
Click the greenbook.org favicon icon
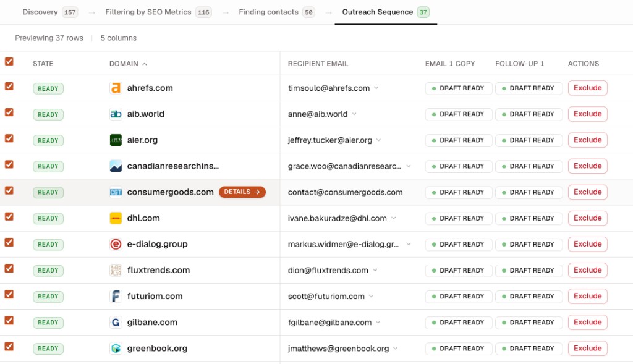point(116,349)
